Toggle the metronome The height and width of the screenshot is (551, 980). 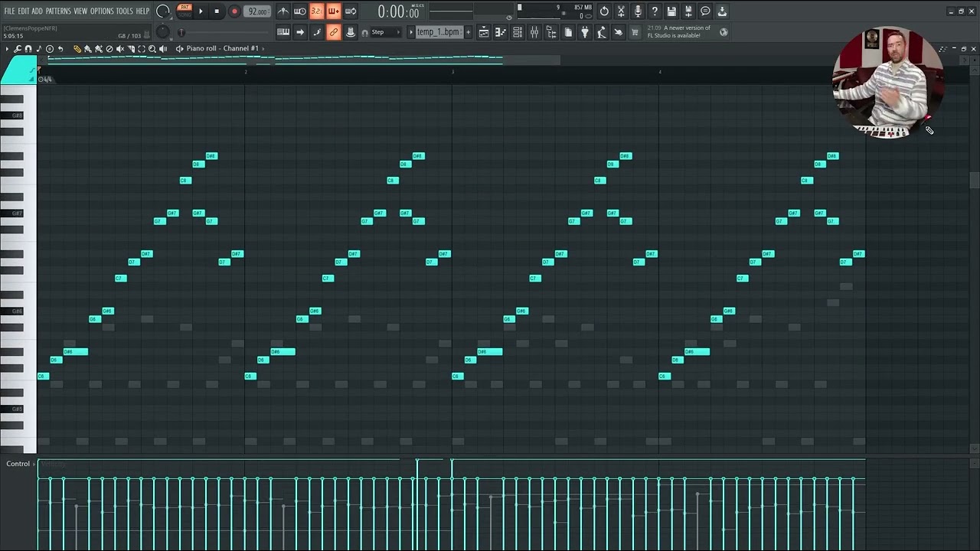(x=283, y=11)
